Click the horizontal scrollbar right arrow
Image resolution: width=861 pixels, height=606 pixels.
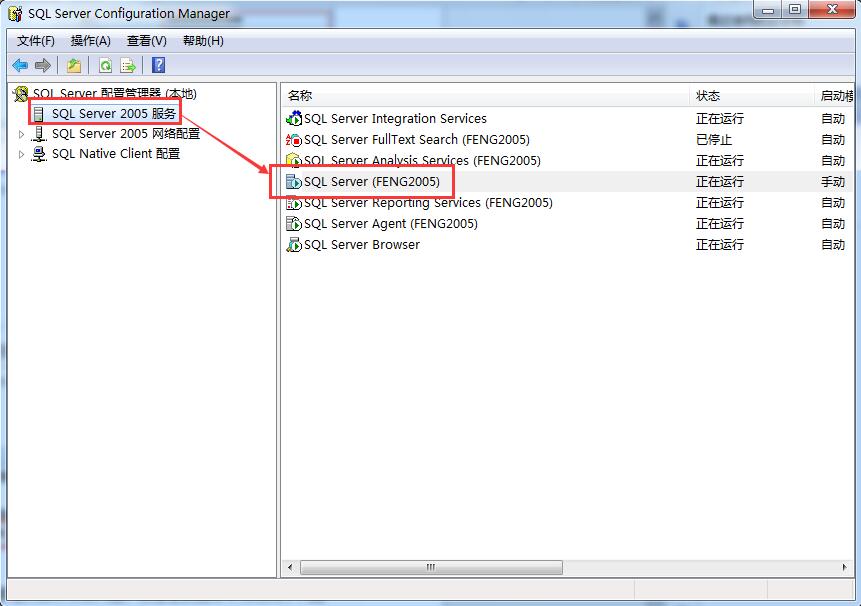click(x=845, y=567)
